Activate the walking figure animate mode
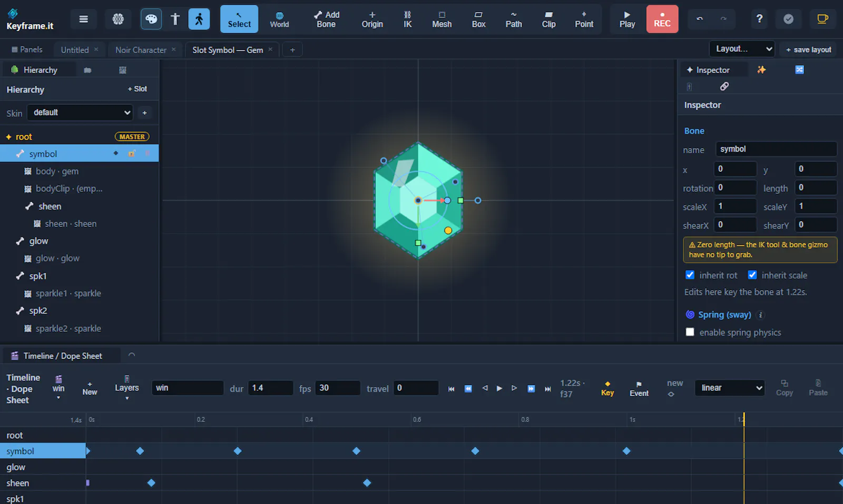Viewport: 843px width, 504px height. coord(199,19)
